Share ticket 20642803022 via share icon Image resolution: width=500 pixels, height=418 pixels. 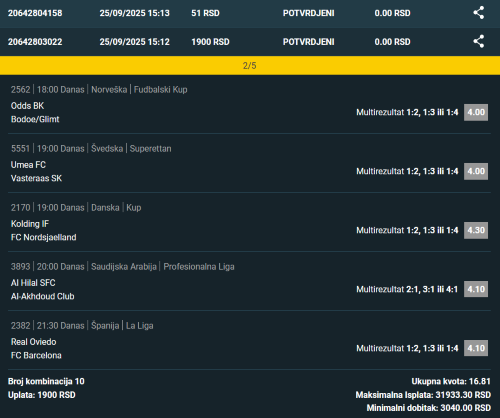point(479,41)
